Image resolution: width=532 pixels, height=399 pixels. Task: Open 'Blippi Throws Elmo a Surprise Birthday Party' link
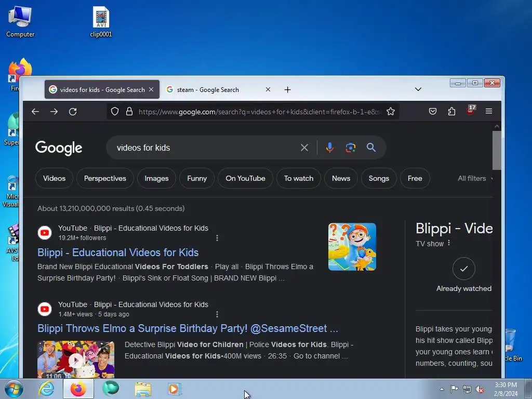tap(188, 328)
